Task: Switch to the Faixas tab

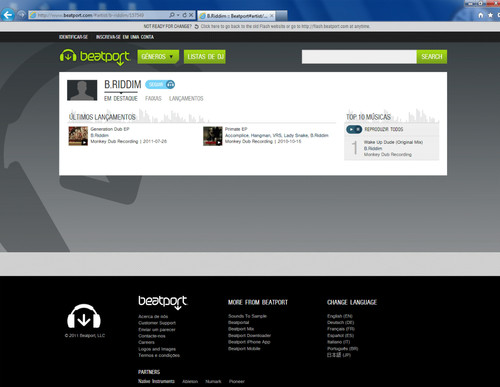Action: [x=153, y=98]
